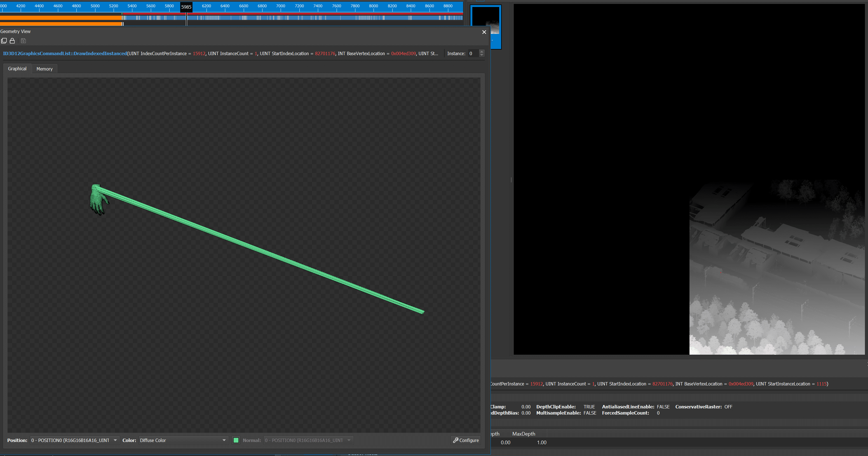Click event marker 5985 on timeline
The width and height of the screenshot is (868, 456).
pos(186,7)
